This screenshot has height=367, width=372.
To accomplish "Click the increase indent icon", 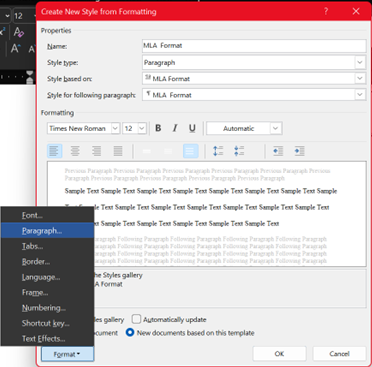I will click(x=300, y=151).
